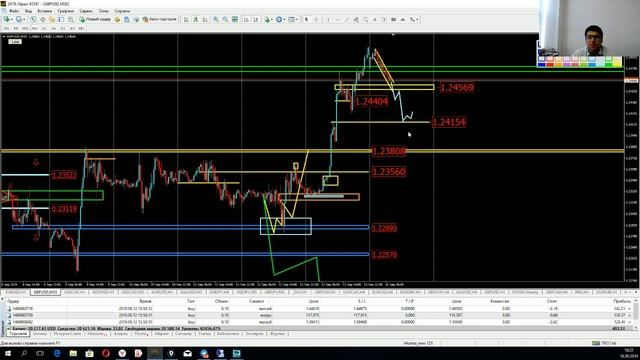This screenshot has width=640, height=360.
Task: Open File Explorer from taskbar
Action: (x=73, y=353)
